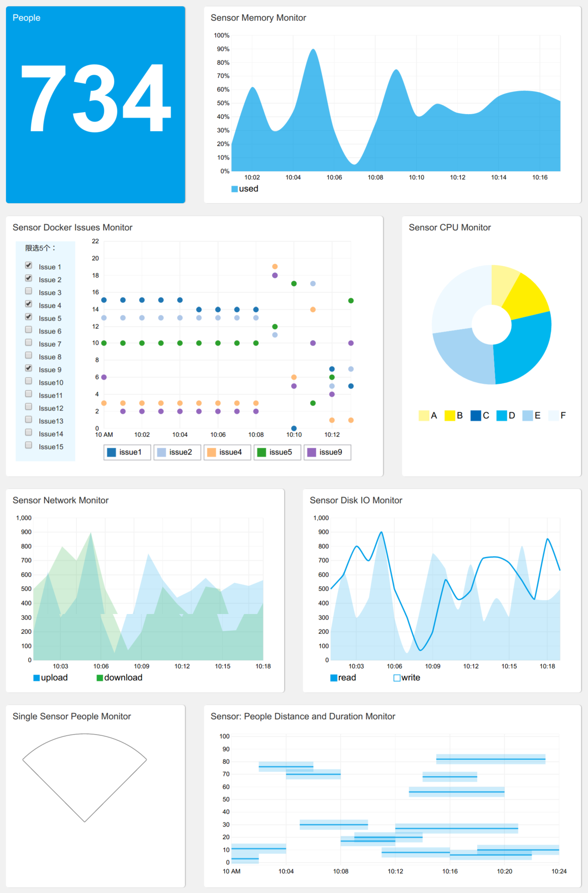Click the Sensor CPU Monitor title

coord(449,228)
